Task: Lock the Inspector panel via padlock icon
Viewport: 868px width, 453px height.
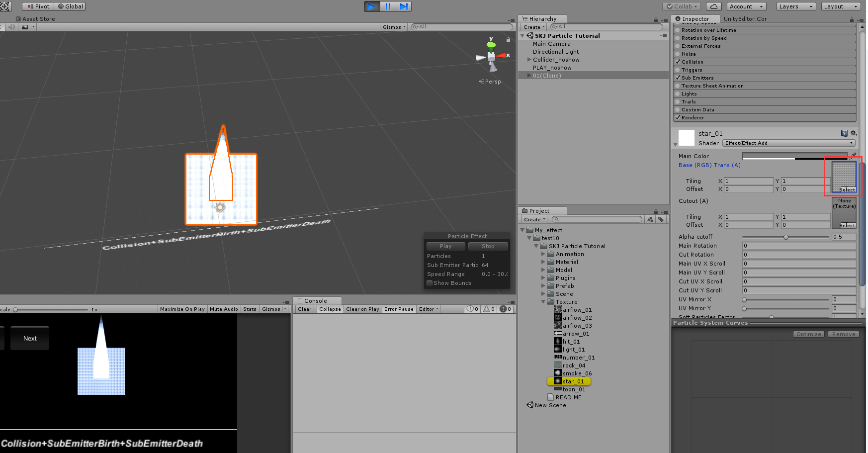Action: click(852, 19)
